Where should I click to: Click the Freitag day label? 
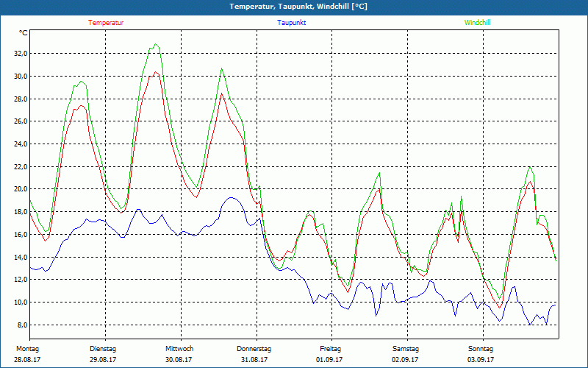coord(330,349)
